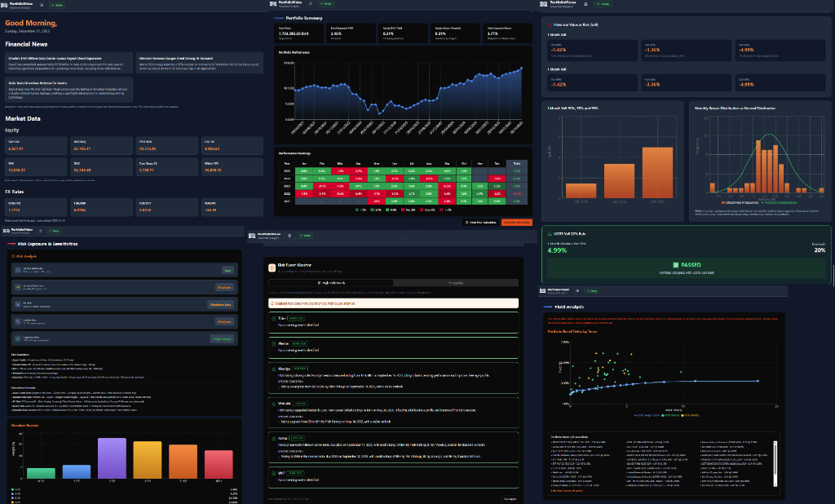The height and width of the screenshot is (504, 835).
Task: Select the grey tab next to High-risk issuers
Action: point(455,283)
